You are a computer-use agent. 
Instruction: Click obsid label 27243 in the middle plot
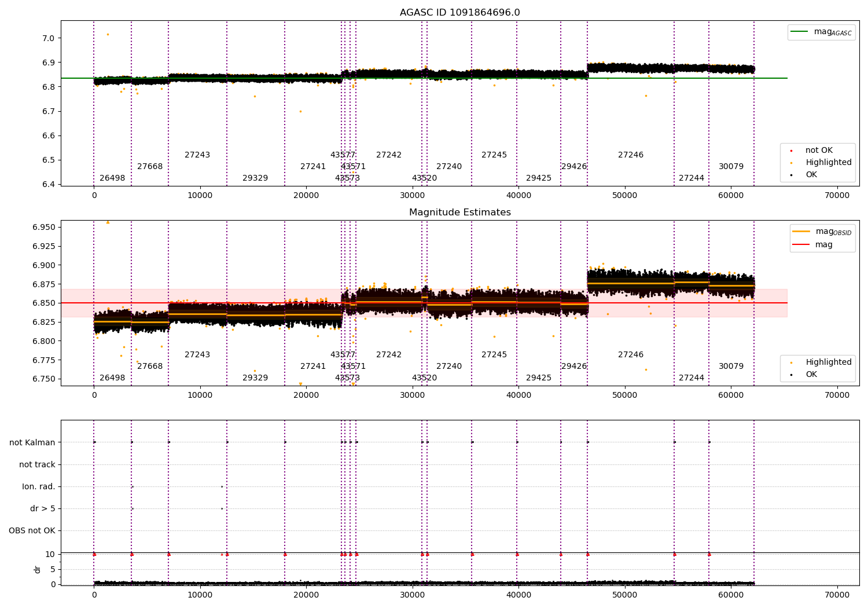tap(197, 355)
